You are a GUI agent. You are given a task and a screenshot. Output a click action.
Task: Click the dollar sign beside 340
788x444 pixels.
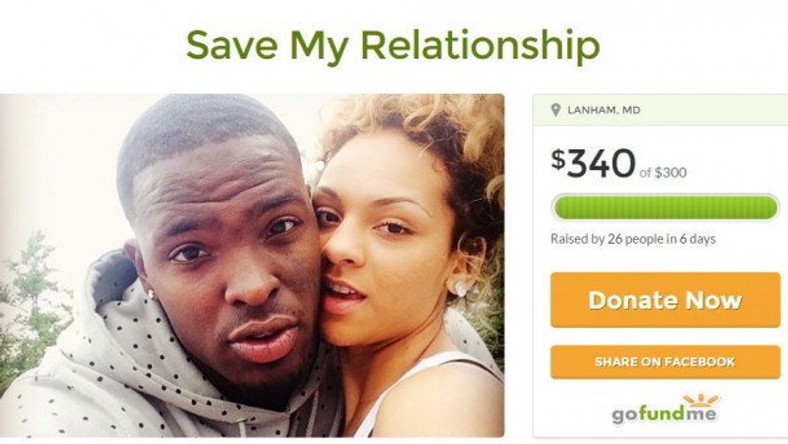(558, 159)
